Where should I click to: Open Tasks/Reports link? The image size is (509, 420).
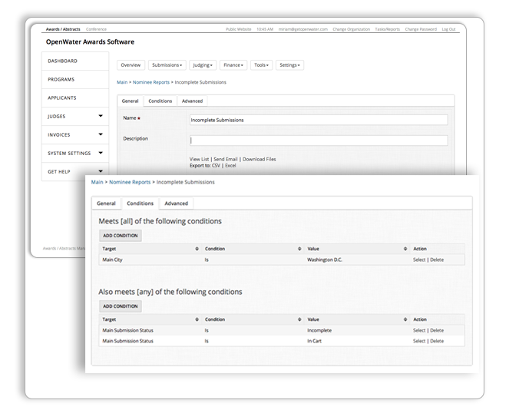click(387, 29)
